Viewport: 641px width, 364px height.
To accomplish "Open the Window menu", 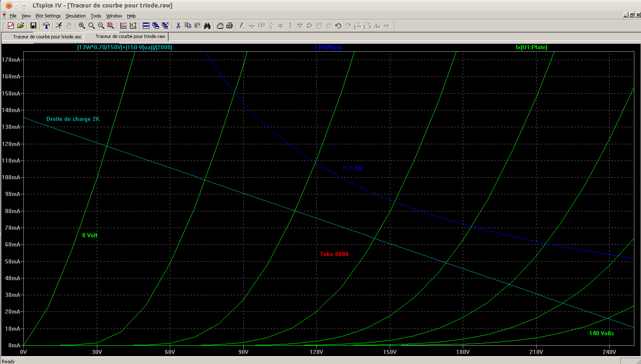I will click(114, 16).
